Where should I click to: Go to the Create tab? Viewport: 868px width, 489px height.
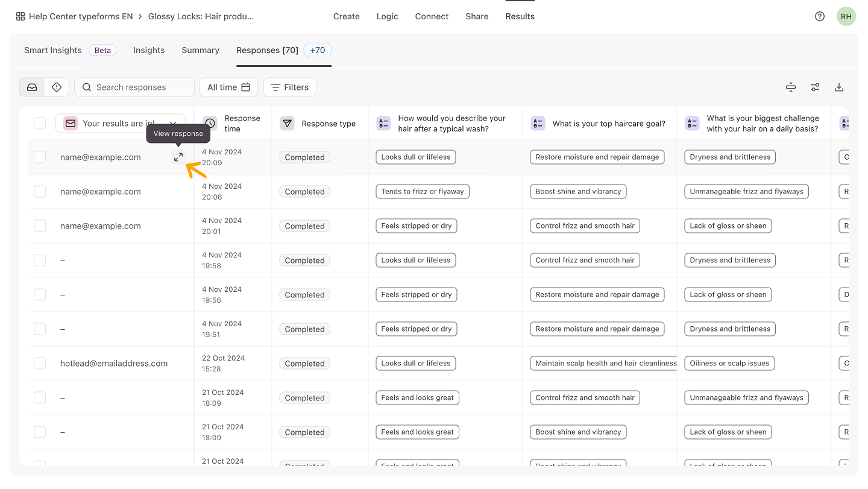(x=347, y=16)
